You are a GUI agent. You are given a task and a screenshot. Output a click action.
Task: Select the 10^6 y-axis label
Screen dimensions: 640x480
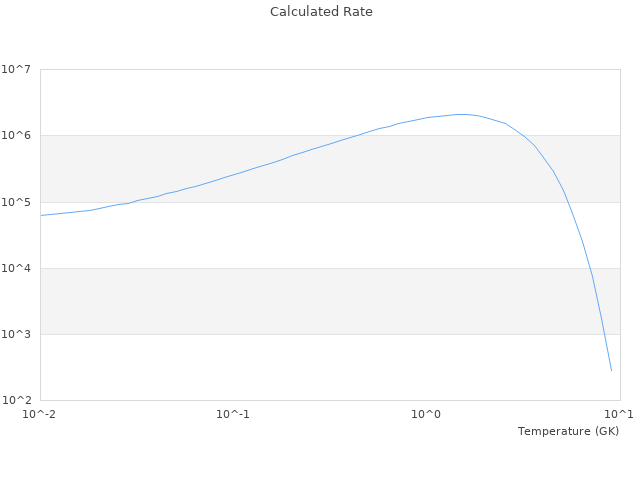tap(16, 136)
